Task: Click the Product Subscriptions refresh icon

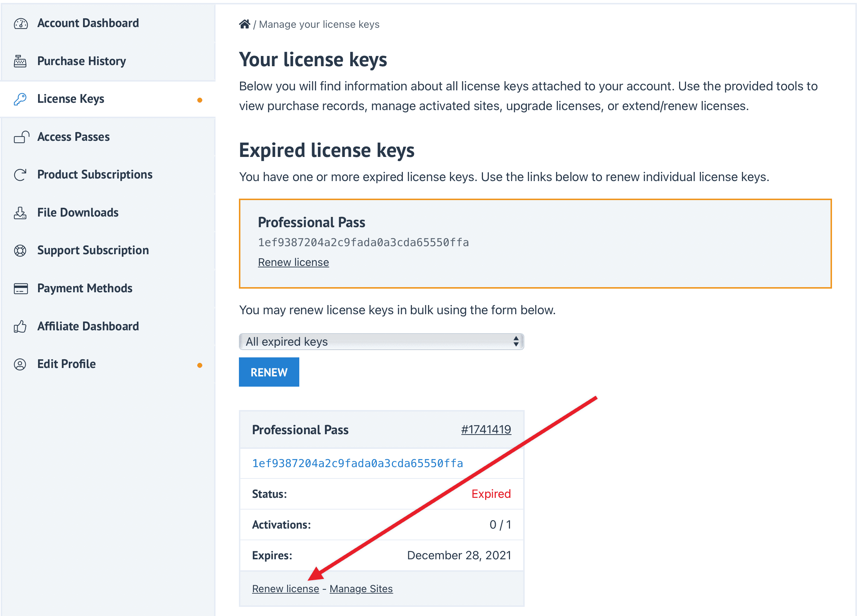Action: click(20, 175)
